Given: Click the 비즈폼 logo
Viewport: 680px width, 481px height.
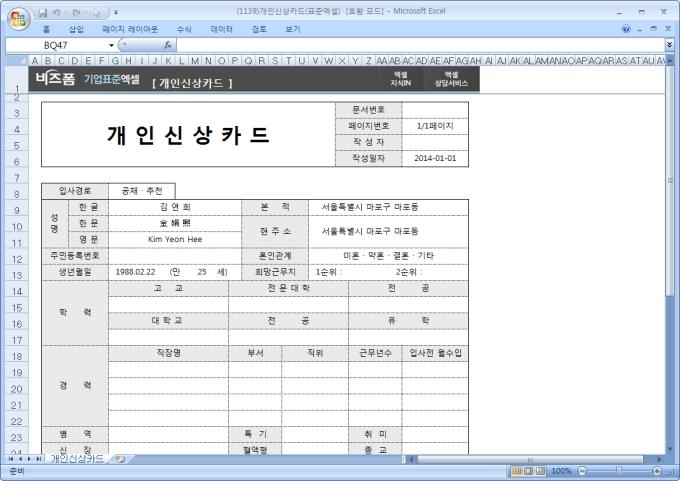Looking at the screenshot, I should tap(55, 79).
